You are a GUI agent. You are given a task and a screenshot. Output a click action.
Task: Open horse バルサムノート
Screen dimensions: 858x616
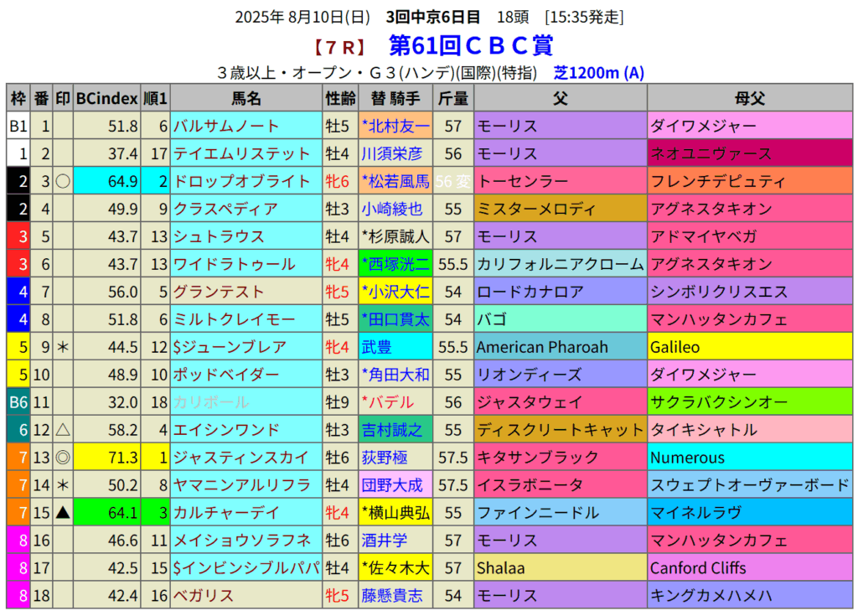pos(226,126)
